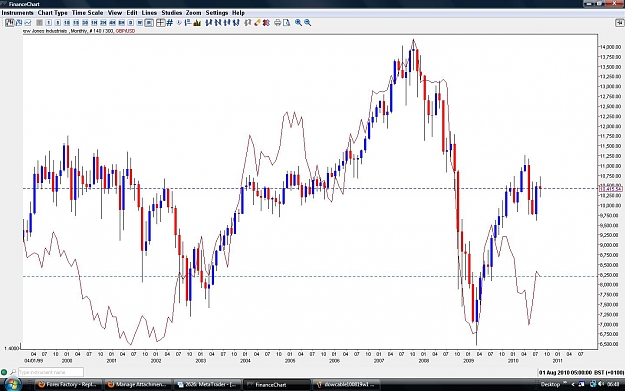Open the Windows Start button

click(13, 385)
